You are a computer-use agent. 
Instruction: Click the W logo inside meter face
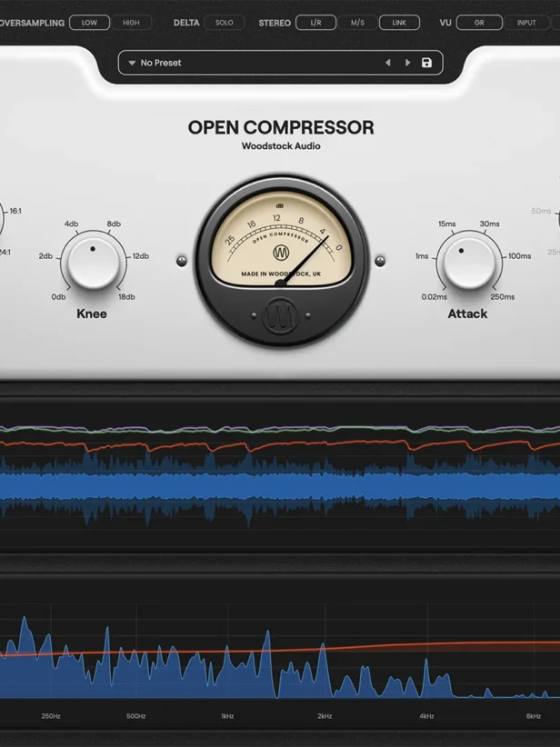click(x=281, y=253)
